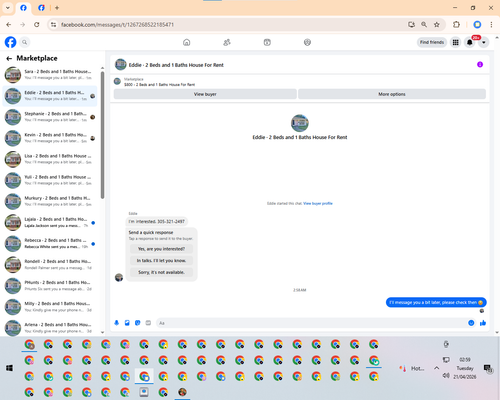Click the message bubble 'I'll message you a bit later'

436,302
